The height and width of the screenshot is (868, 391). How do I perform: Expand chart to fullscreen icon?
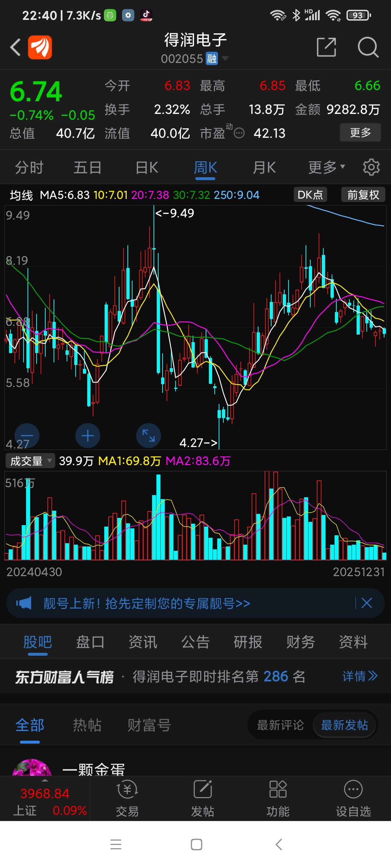148,436
